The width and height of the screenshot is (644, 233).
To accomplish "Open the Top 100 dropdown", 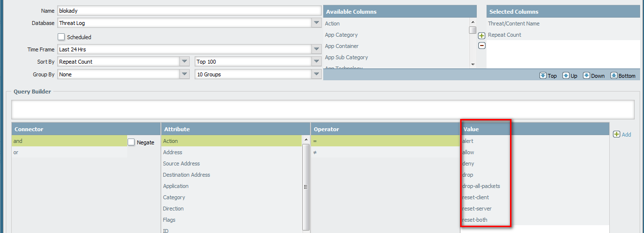I will coord(316,62).
